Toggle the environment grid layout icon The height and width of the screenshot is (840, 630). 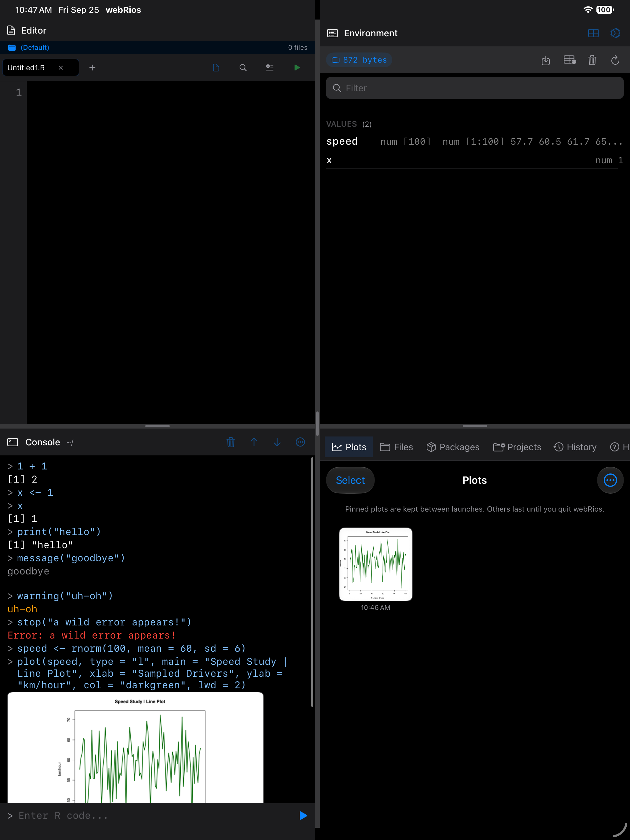pos(593,33)
